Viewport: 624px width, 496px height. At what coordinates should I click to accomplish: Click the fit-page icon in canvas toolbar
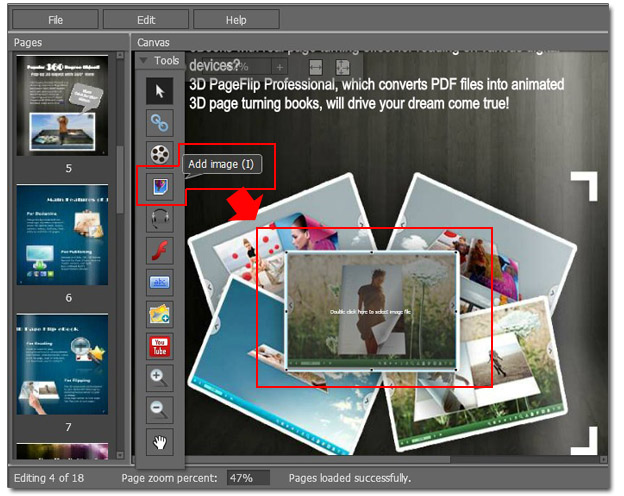coord(342,67)
